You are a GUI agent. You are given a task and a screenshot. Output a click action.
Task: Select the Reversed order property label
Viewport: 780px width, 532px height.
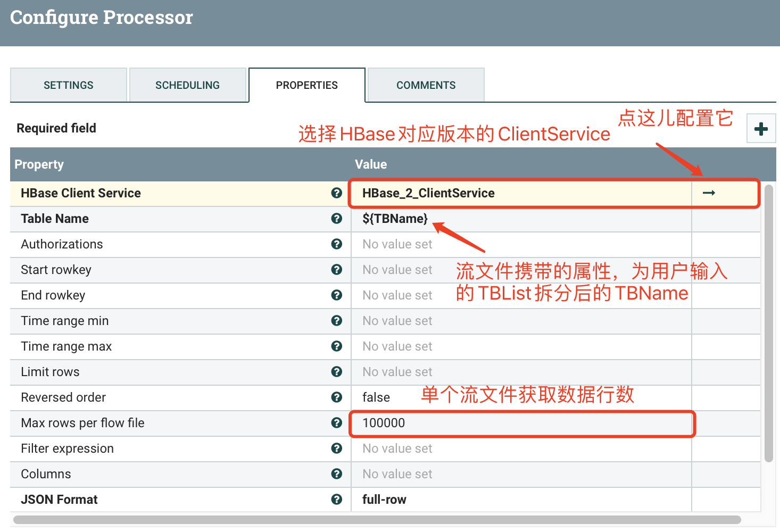[63, 397]
